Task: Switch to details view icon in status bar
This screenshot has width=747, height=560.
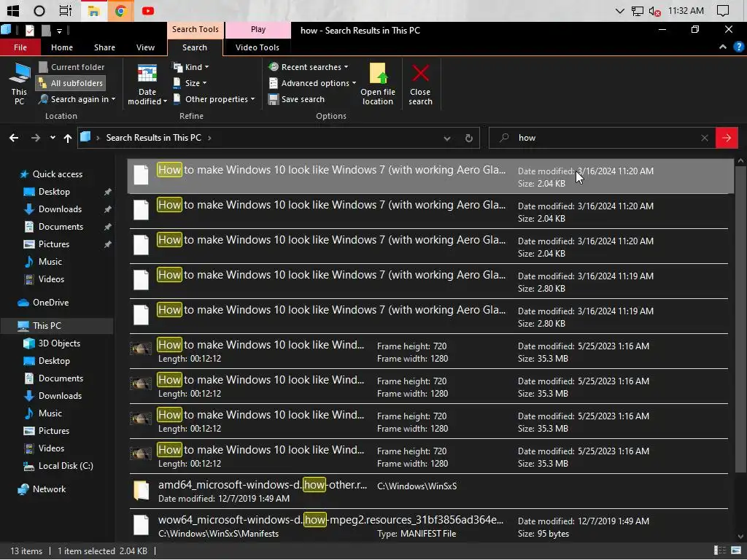Action: pyautogui.click(x=719, y=551)
